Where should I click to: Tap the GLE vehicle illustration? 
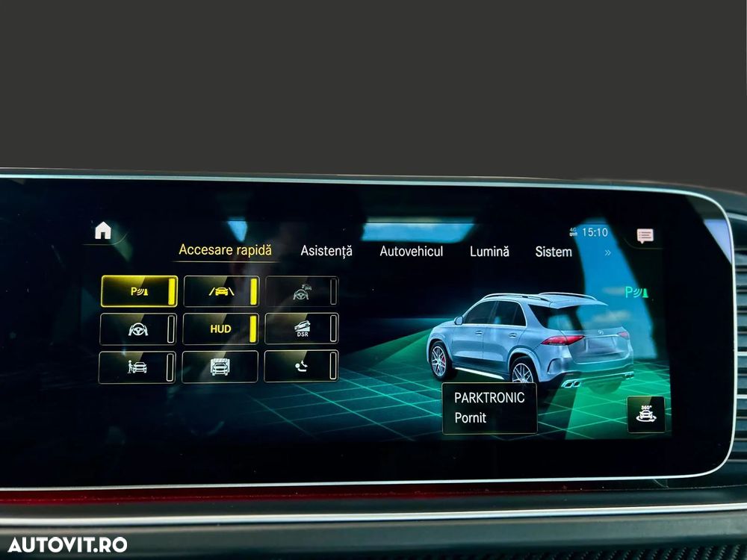530,339
